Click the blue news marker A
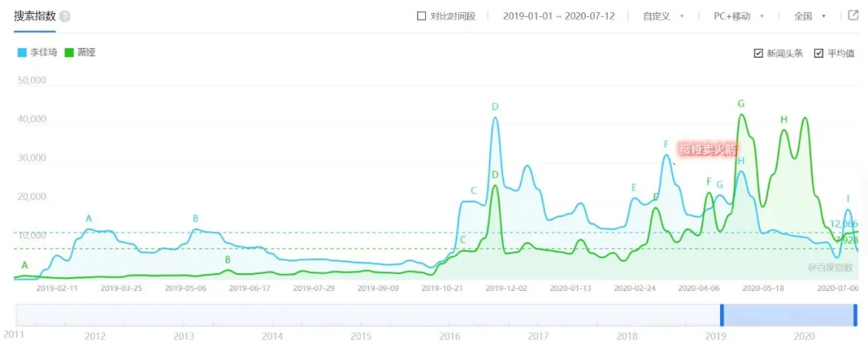Screen dimensions: 868x352 coord(89,219)
